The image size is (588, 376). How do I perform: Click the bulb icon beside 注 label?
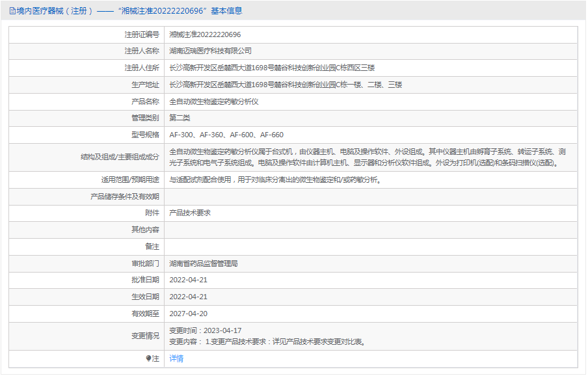[149, 358]
